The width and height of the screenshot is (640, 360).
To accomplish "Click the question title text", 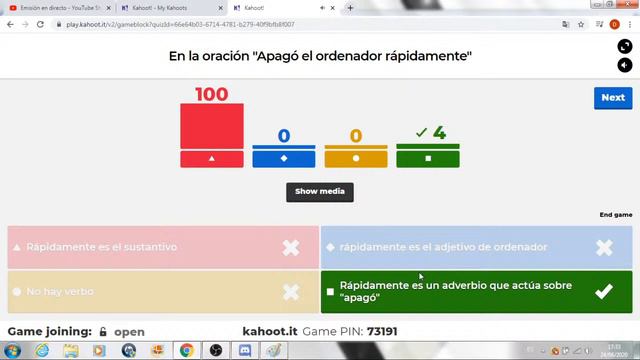I will coord(320,56).
